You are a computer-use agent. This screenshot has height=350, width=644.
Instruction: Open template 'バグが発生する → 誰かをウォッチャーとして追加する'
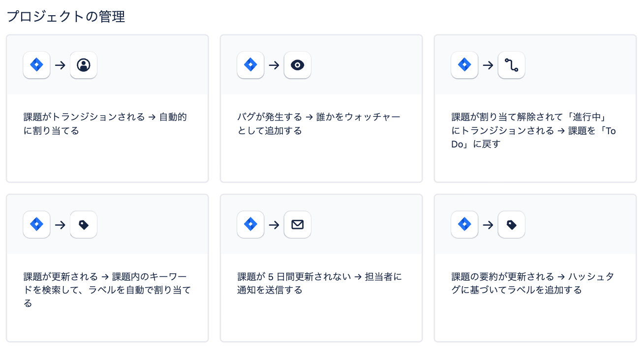(319, 124)
